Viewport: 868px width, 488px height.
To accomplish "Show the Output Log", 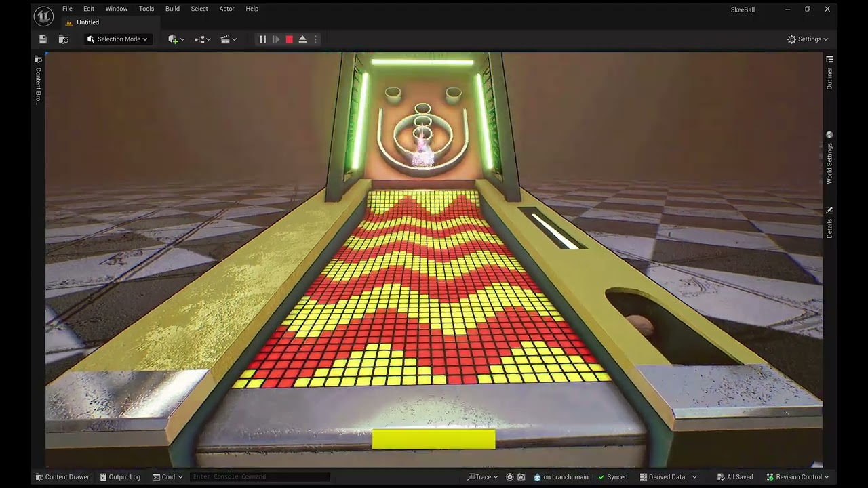I will 120,477.
